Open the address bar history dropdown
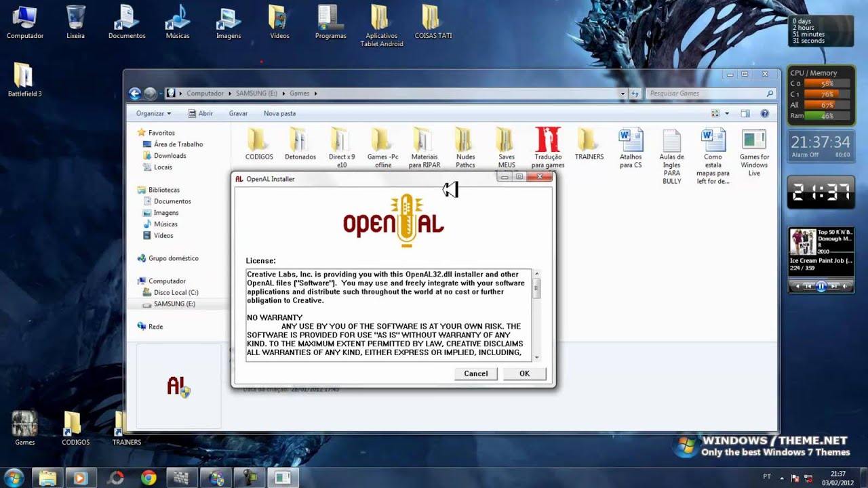 click(623, 94)
